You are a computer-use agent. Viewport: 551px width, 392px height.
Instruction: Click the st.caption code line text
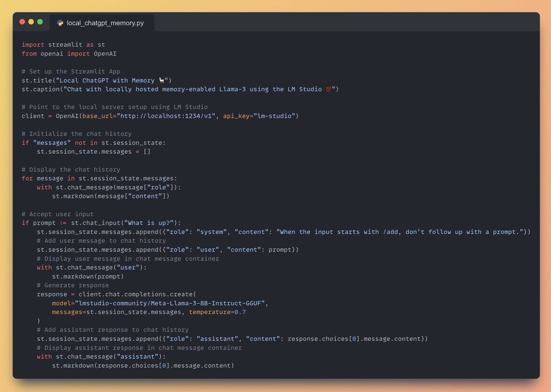(180, 89)
